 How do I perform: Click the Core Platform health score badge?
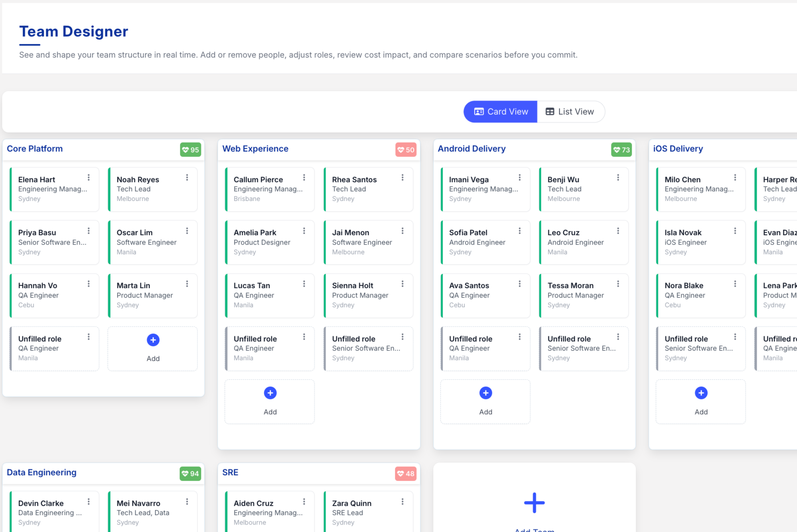point(190,150)
